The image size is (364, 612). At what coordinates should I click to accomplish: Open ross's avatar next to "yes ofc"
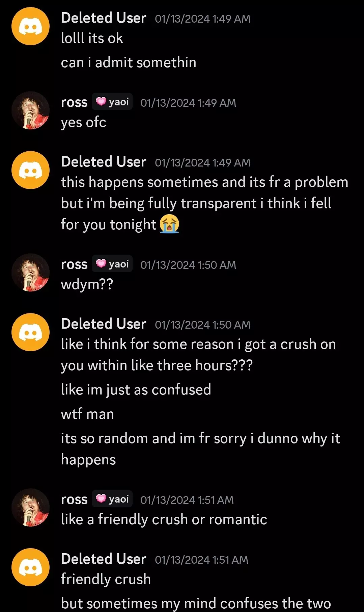30,110
